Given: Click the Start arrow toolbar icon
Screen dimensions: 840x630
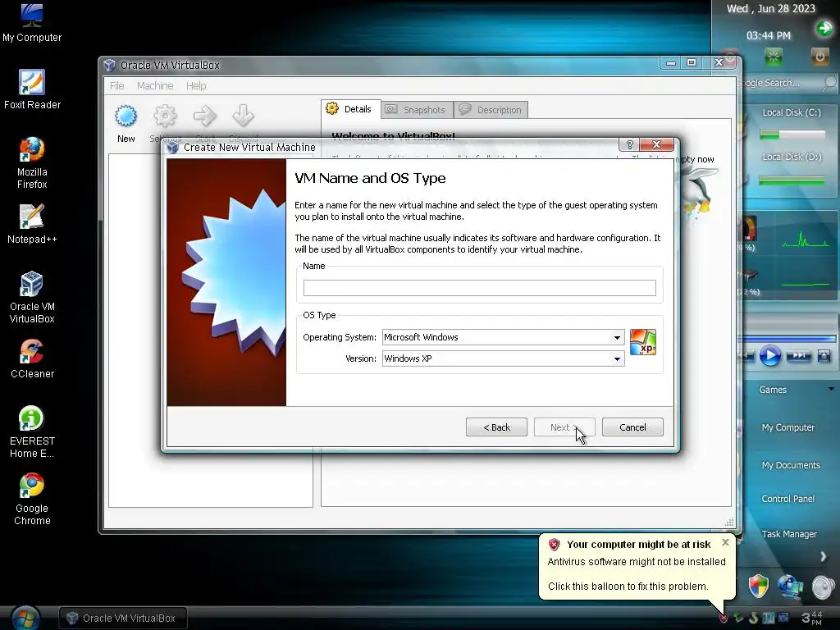Looking at the screenshot, I should coord(204,116).
